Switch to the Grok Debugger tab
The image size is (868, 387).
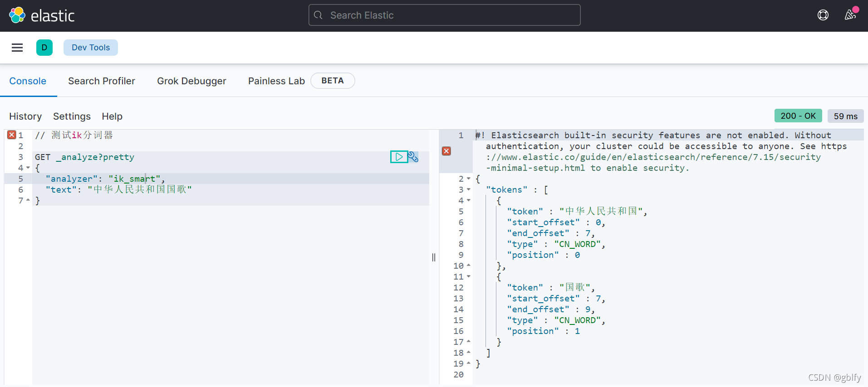tap(191, 81)
